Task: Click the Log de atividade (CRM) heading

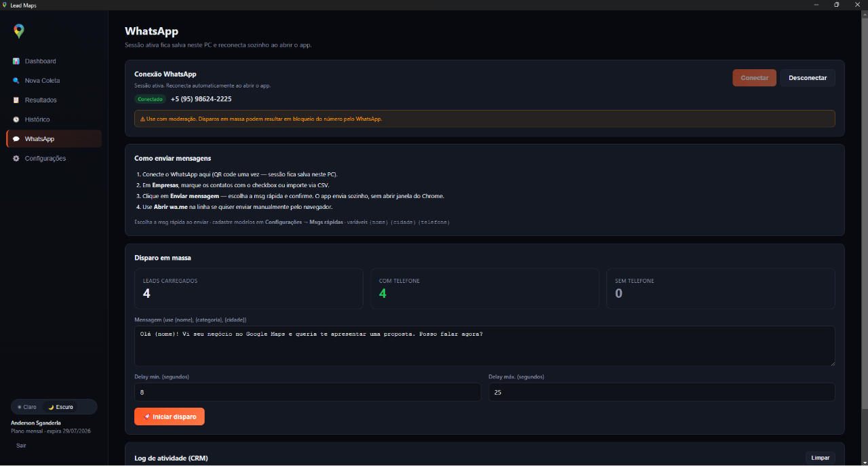Action: (x=171, y=459)
